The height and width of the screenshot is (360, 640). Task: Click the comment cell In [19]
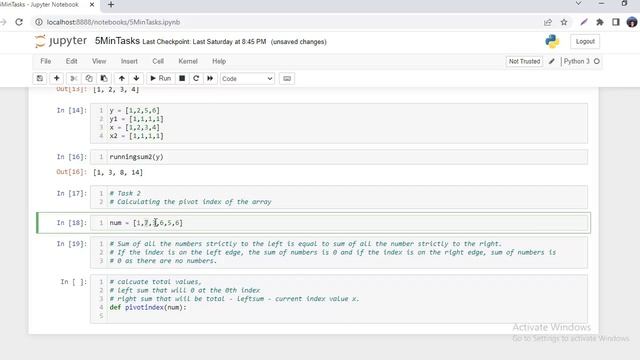339,252
